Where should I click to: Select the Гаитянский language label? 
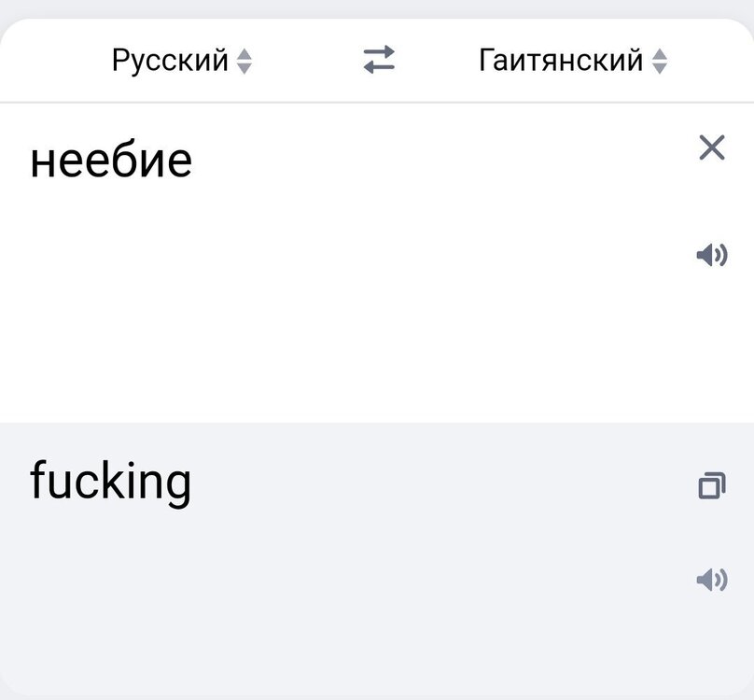[x=561, y=61]
